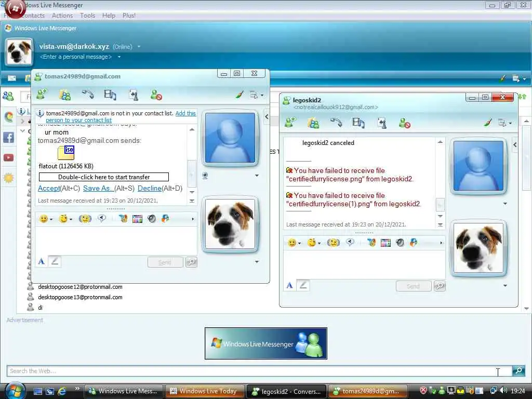This screenshot has width=532, height=399.
Task: Click Search the Web input field
Action: click(x=259, y=371)
